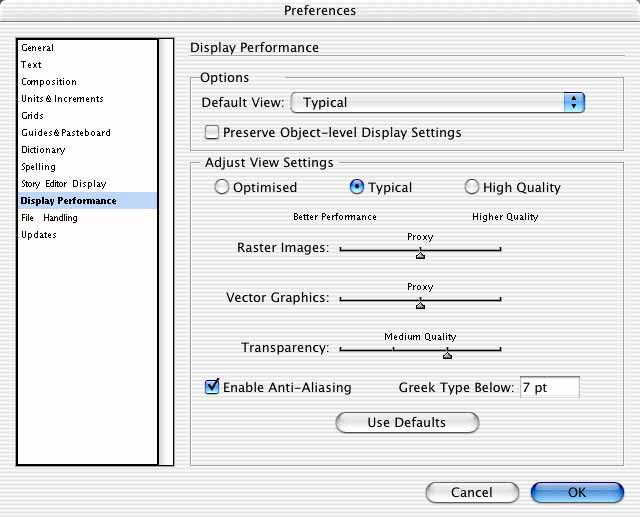The width and height of the screenshot is (640, 517).
Task: Click the category list scrollbar track
Action: [166, 252]
